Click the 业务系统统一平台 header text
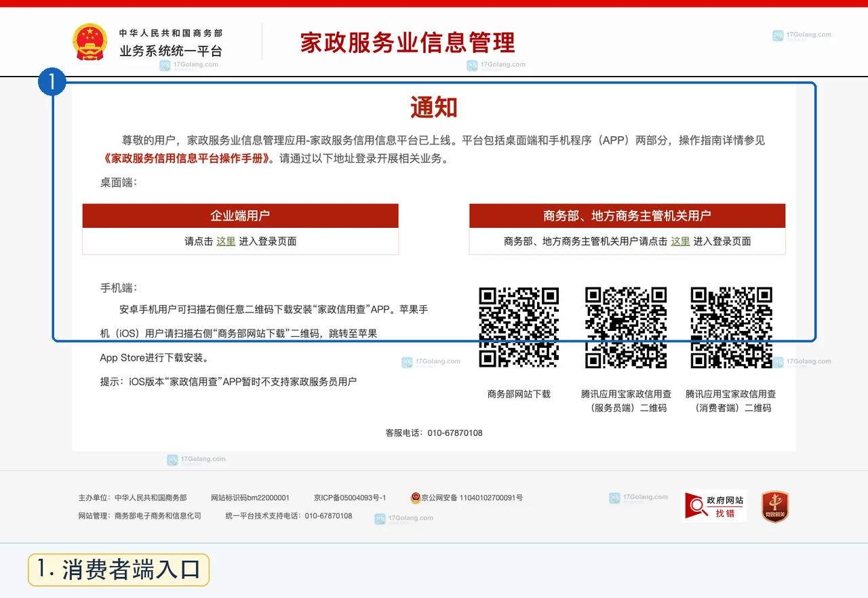The image size is (868, 598). (x=171, y=51)
